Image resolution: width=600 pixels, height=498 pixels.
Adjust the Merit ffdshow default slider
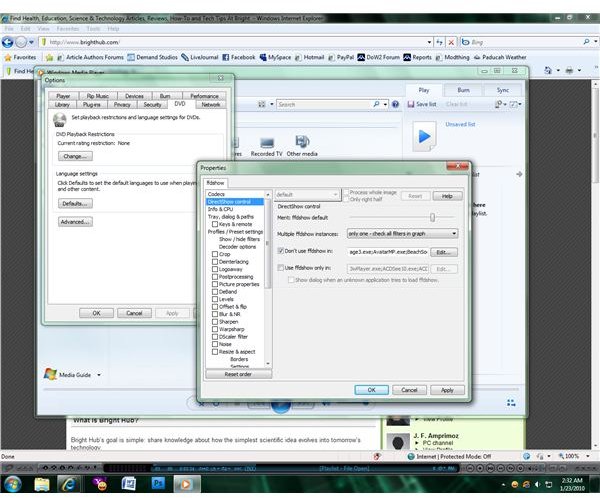(432, 217)
